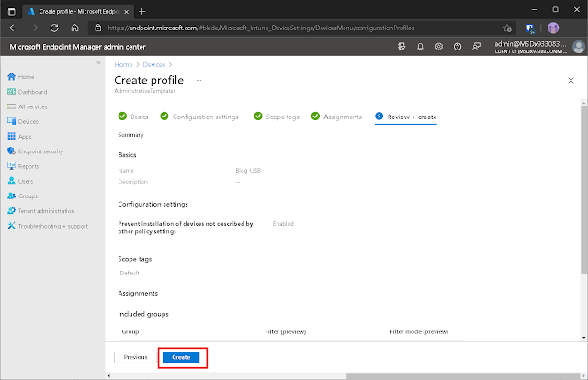Switch to the Scope tags step
588x380 pixels.
click(277, 117)
